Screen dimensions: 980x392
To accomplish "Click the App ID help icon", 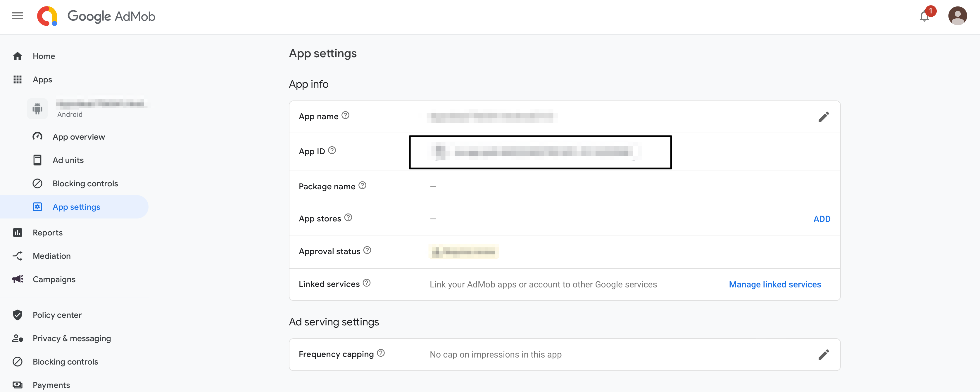I will (x=332, y=150).
